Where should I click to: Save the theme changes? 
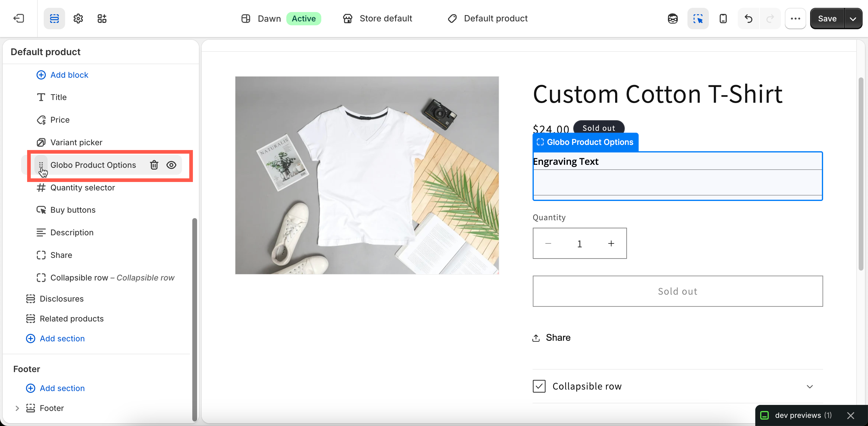(827, 18)
